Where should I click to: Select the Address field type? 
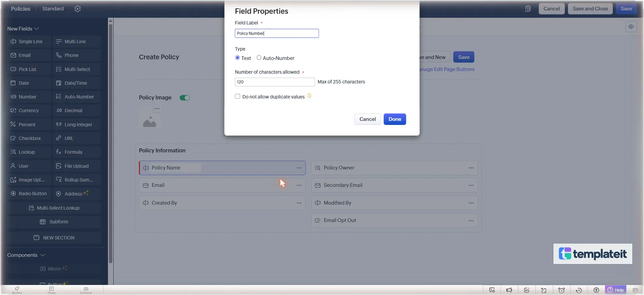[x=77, y=194]
